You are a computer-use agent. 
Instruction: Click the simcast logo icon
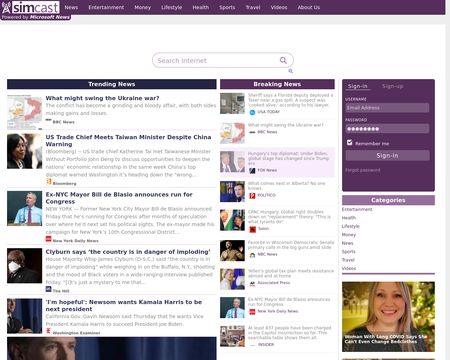(x=6, y=7)
